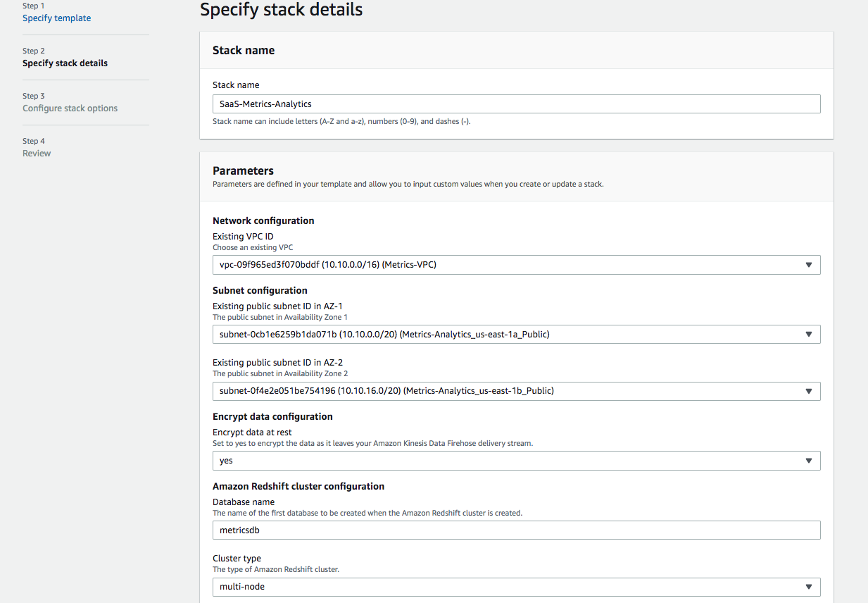
Task: Click the arrow icon beside multi-node value
Action: (809, 588)
